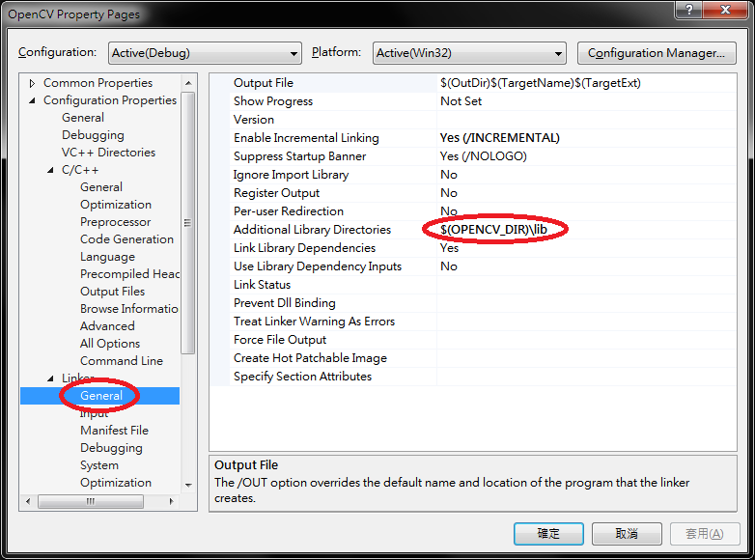The width and height of the screenshot is (755, 560).
Task: Click the Configuration Manager button
Action: pos(657,53)
